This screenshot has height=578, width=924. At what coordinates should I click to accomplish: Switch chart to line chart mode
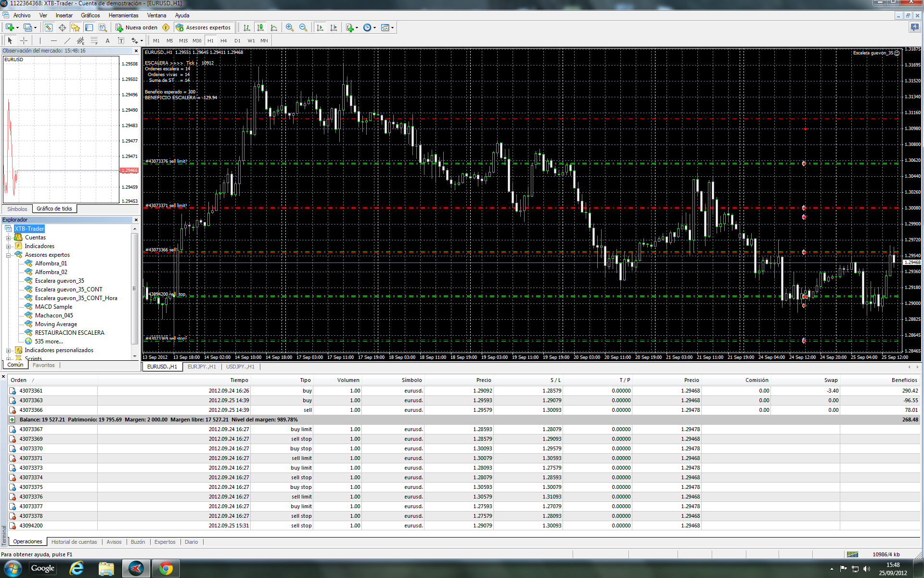(x=274, y=27)
